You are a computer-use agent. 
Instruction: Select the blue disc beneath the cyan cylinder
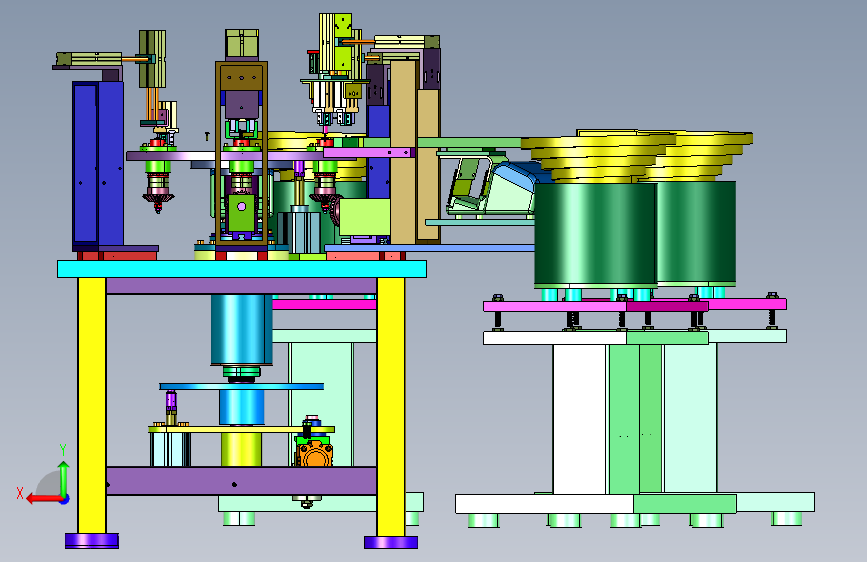pos(242,386)
